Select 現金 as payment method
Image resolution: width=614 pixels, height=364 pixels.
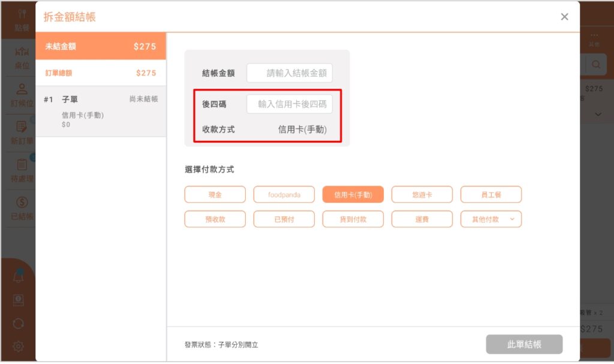(x=215, y=195)
